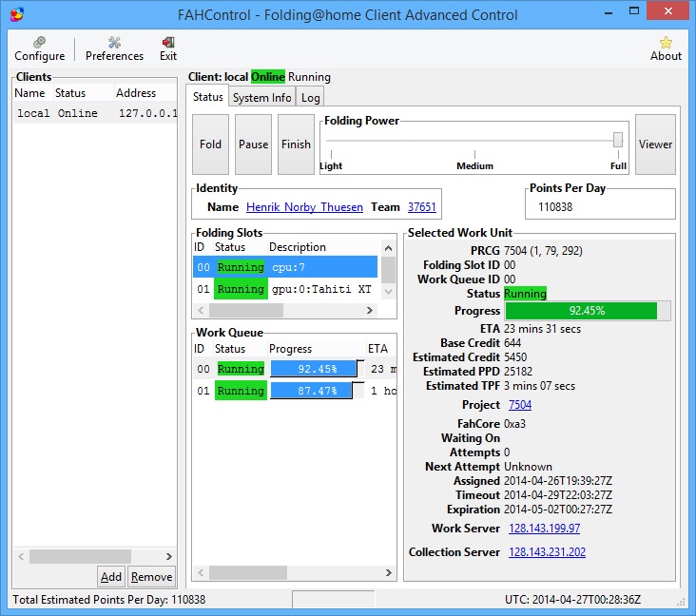The image size is (696, 616).
Task: Click Folding Slots horizontal scroll right arrow
Action: tap(370, 310)
